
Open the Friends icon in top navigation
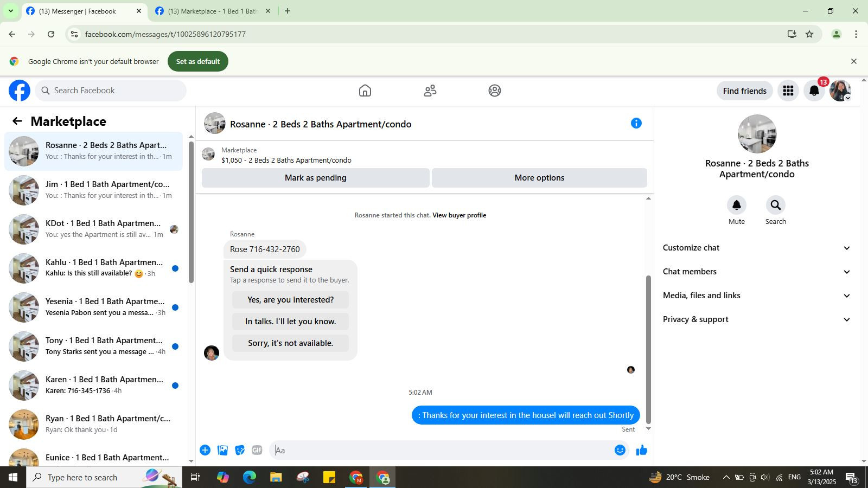[x=430, y=91]
